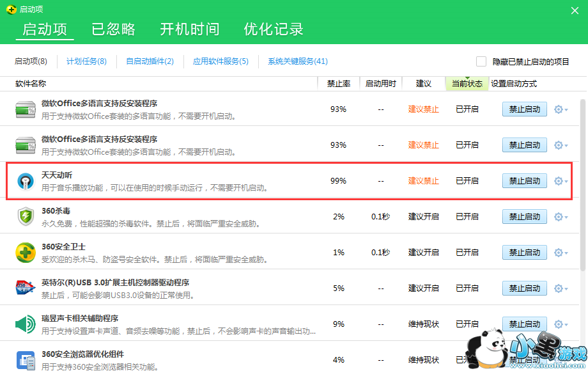
Task: Toggle 隐藏已禁止启动的项目 checkbox
Action: click(x=481, y=61)
